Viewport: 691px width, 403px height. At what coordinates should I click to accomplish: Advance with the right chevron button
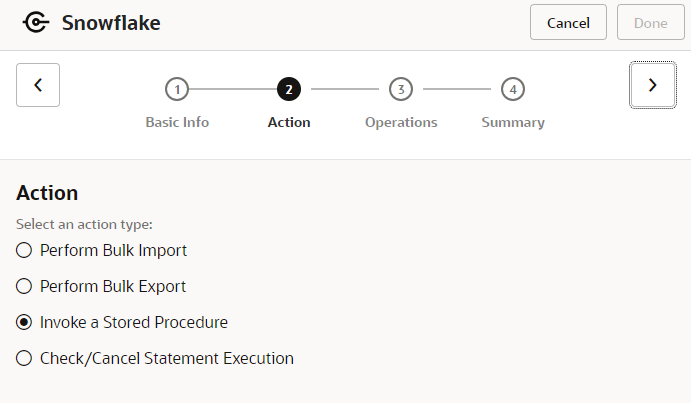tap(653, 85)
